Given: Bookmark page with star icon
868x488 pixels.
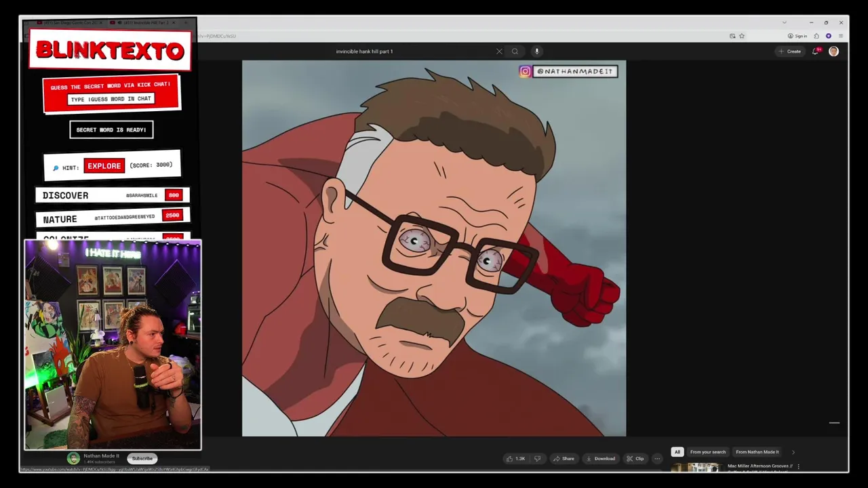Looking at the screenshot, I should 742,36.
